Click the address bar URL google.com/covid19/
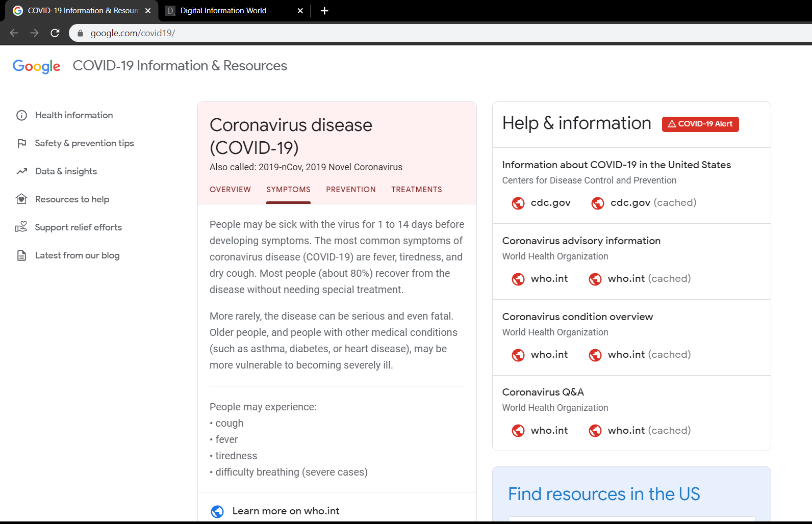 (x=133, y=33)
